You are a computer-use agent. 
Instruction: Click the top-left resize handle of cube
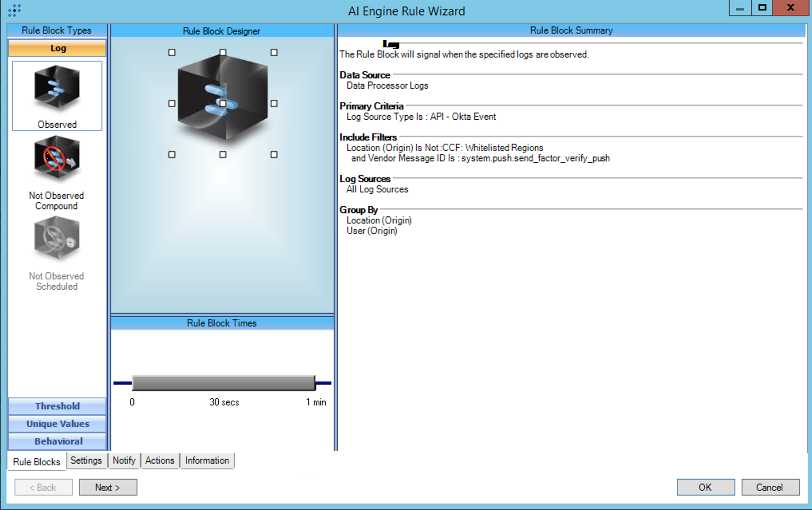tap(172, 53)
